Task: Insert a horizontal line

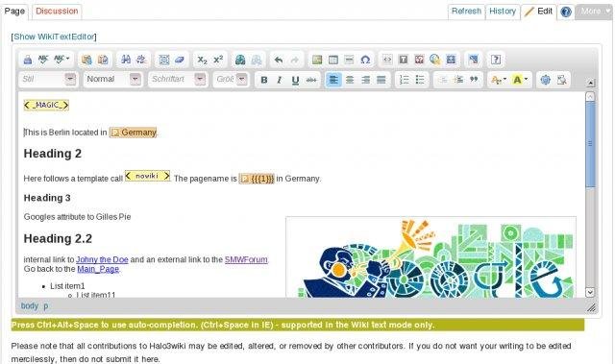Action: [349, 60]
